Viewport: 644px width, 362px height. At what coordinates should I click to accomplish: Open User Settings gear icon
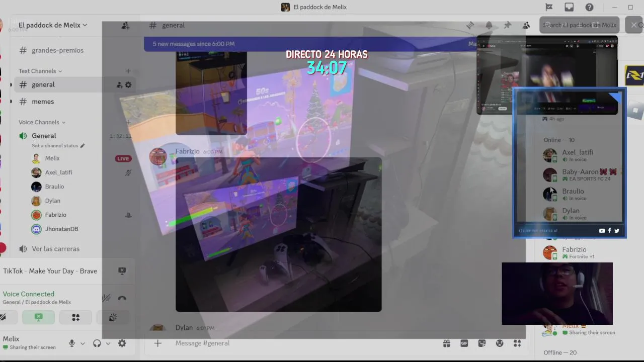click(122, 343)
